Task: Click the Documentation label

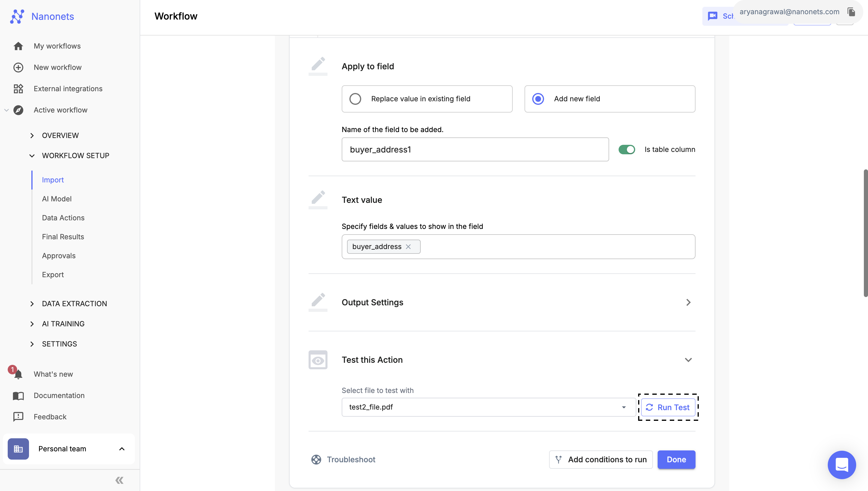Action: (59, 396)
